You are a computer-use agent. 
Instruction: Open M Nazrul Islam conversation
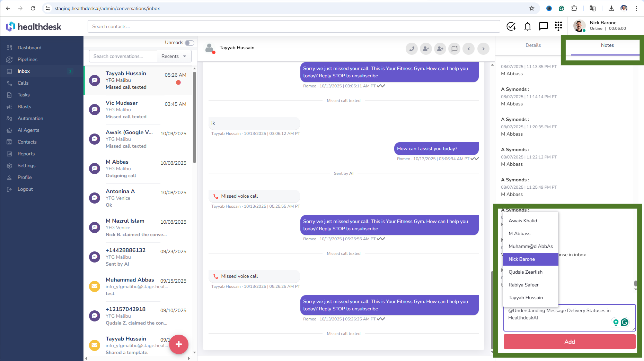(139, 227)
